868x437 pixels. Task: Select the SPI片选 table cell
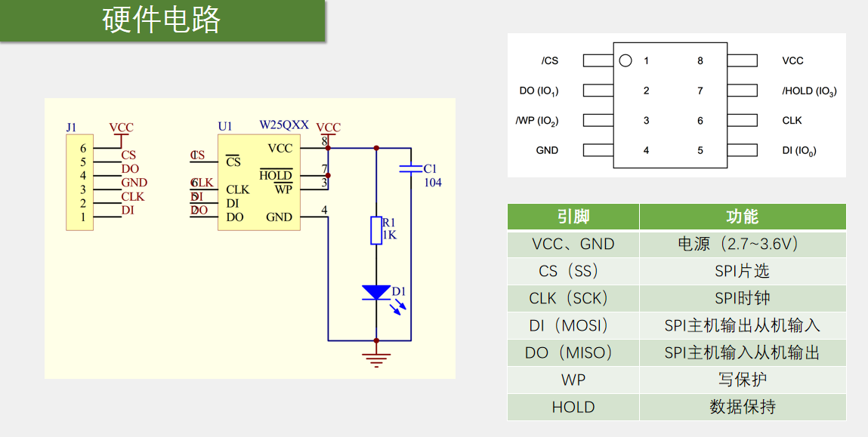[743, 271]
